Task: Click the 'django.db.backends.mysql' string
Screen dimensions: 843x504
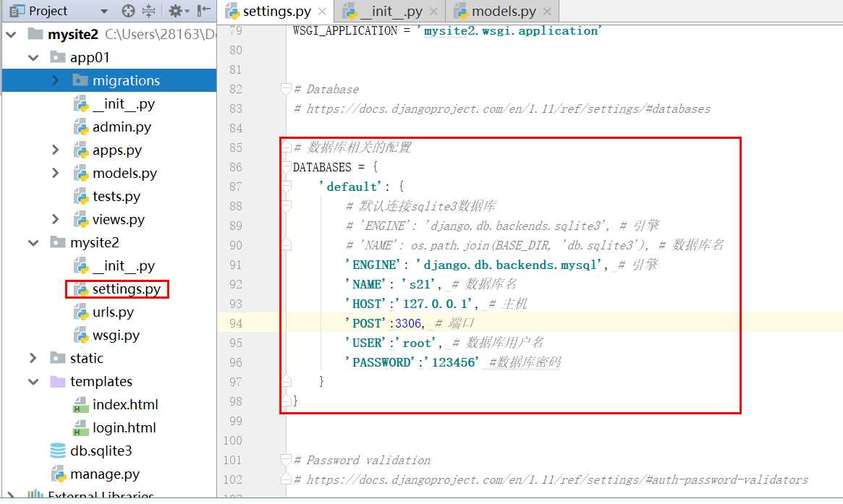Action: point(509,265)
